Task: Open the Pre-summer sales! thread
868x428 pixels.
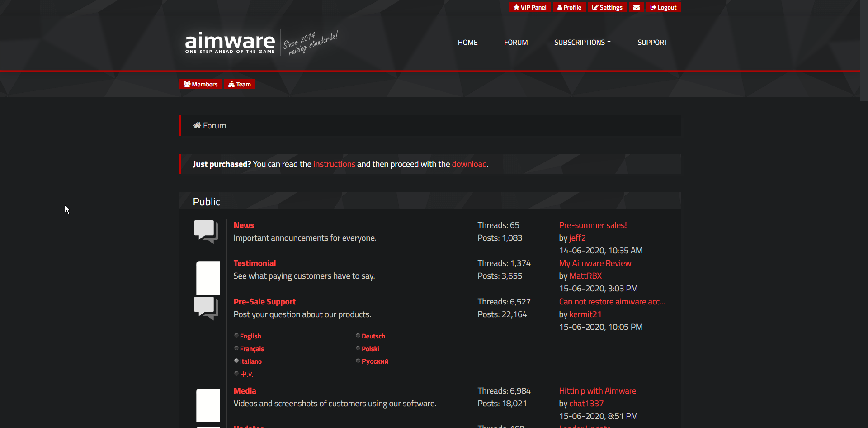Action: click(593, 225)
